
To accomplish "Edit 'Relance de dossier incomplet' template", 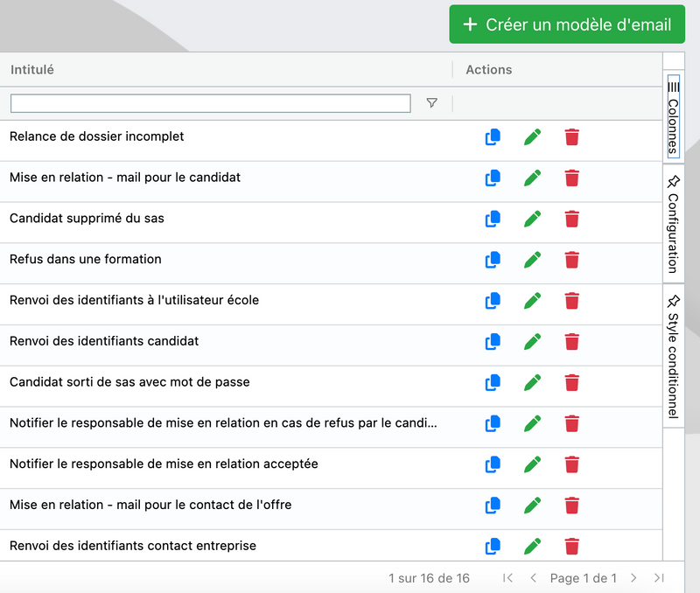I will 533,137.
